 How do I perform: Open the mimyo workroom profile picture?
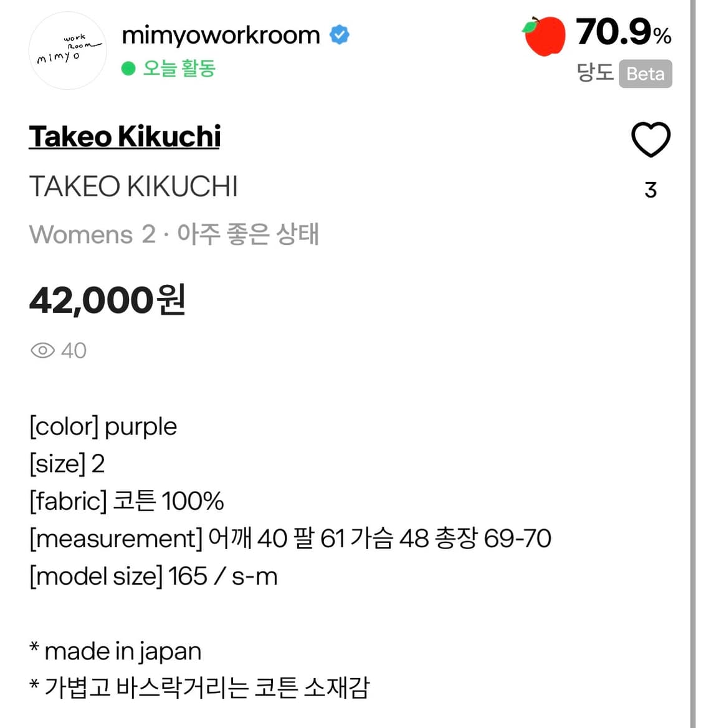pyautogui.click(x=67, y=50)
